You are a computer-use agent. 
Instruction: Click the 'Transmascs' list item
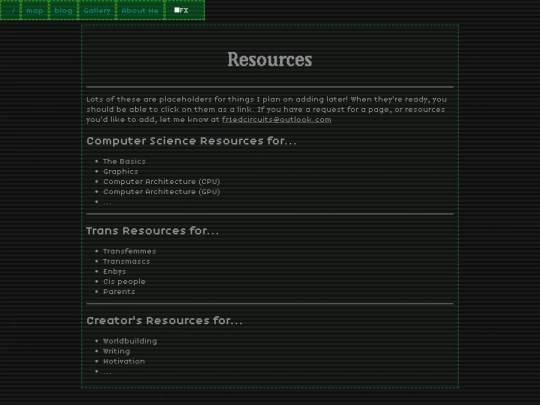[126, 261]
